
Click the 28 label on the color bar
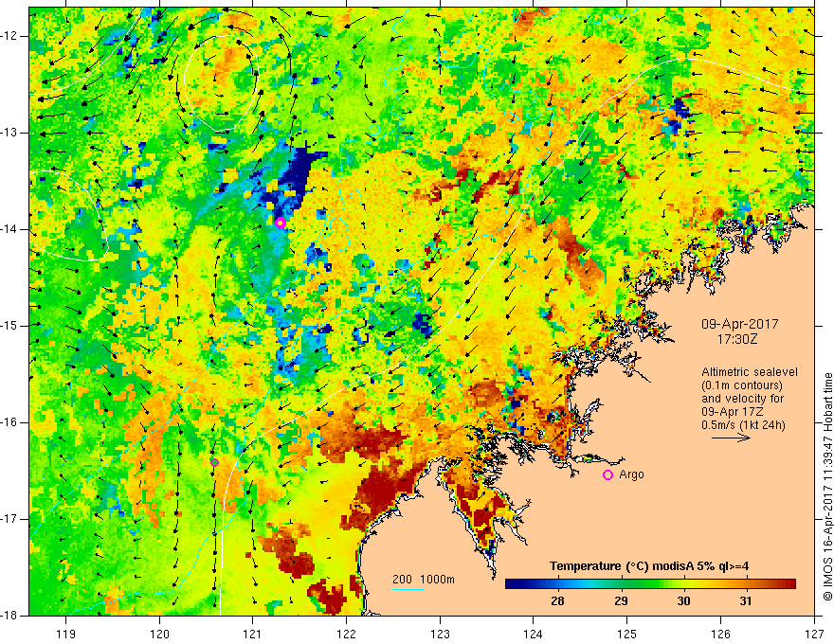point(557,601)
